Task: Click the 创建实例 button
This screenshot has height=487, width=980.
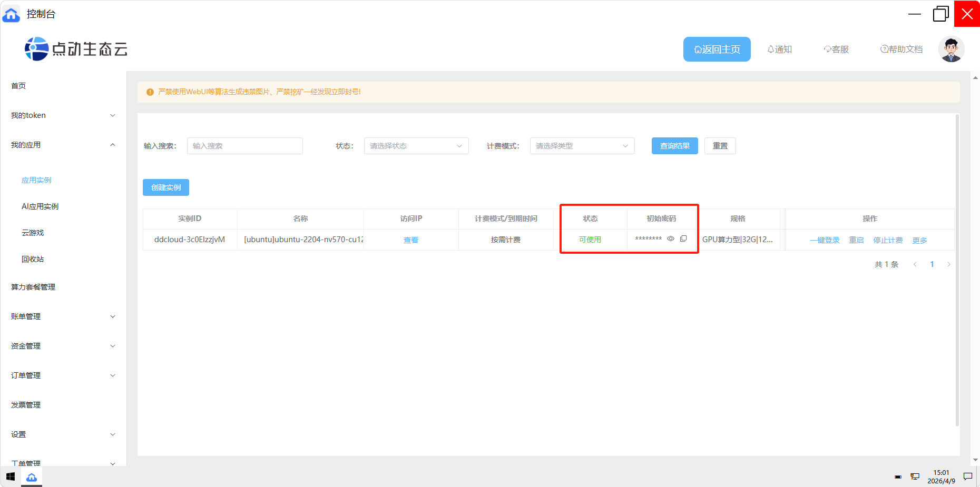Action: click(x=166, y=187)
